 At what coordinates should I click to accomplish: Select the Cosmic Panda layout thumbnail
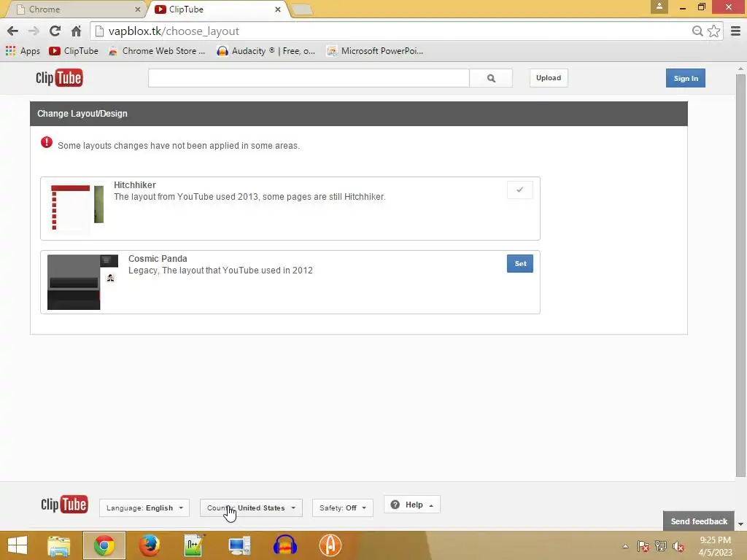[83, 282]
